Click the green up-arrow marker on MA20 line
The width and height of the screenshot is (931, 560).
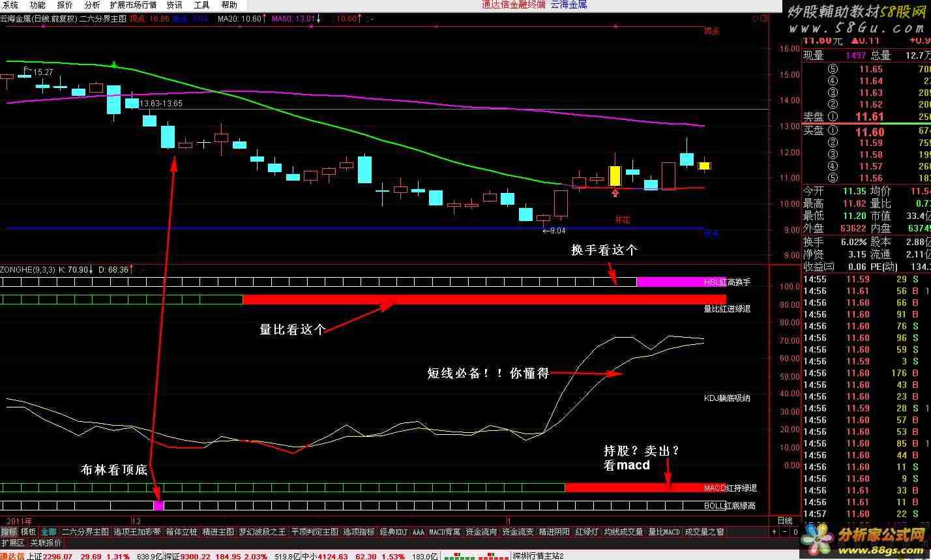coord(114,64)
